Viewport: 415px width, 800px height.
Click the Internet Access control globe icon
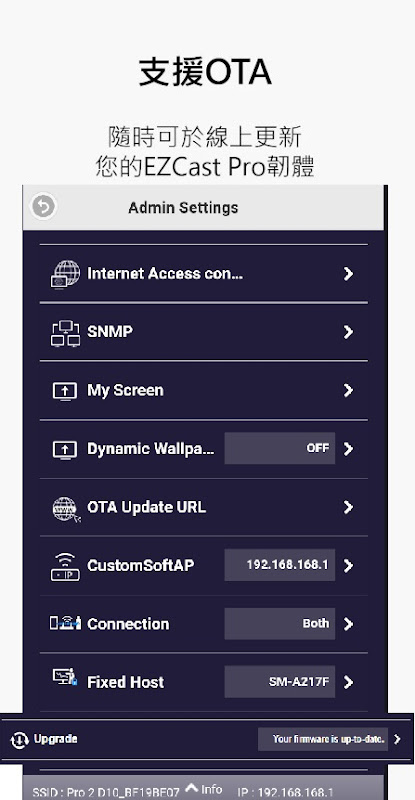65,274
